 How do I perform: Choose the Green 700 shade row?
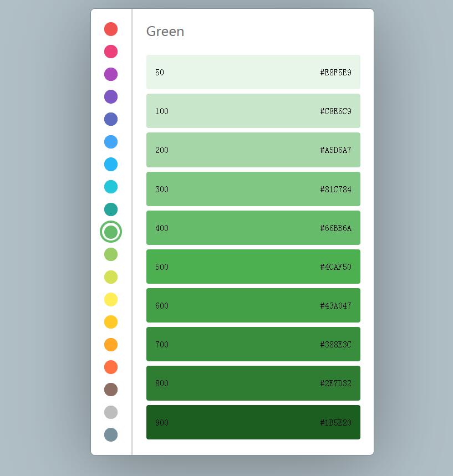[x=253, y=344]
